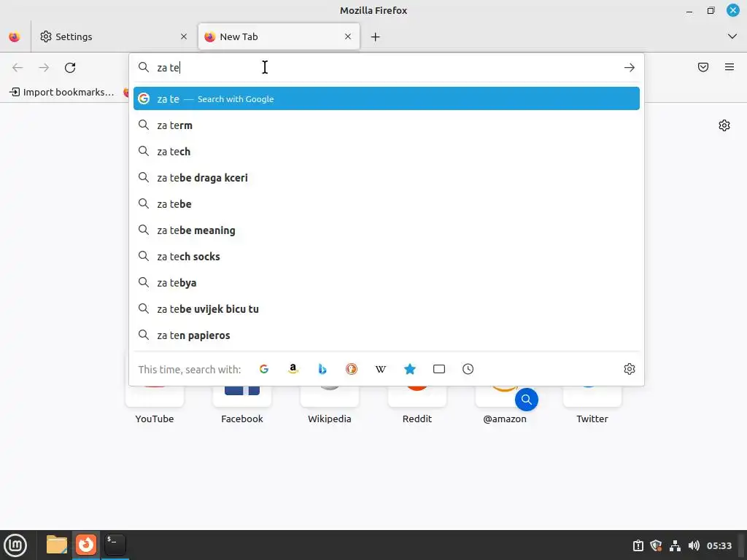Select "za tebe draga kceri" suggestion
Viewport: 747px width, 560px height.
click(x=387, y=178)
